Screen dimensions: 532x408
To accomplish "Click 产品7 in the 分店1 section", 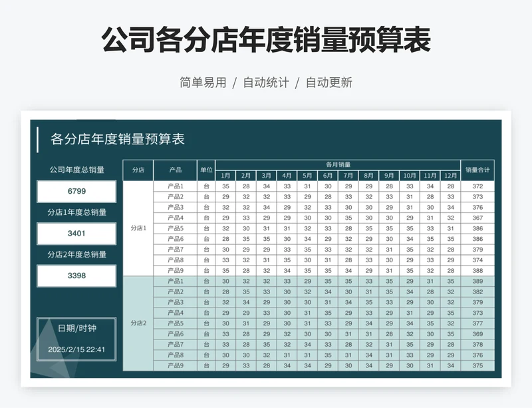I will [x=176, y=250].
